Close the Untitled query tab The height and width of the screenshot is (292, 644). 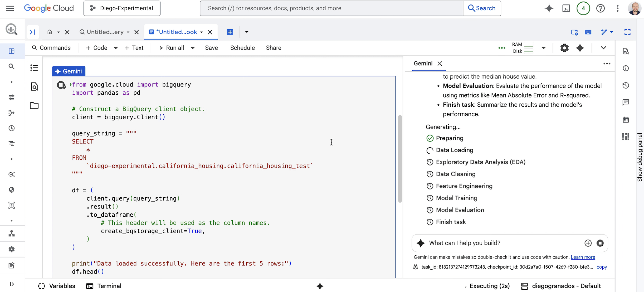(136, 32)
